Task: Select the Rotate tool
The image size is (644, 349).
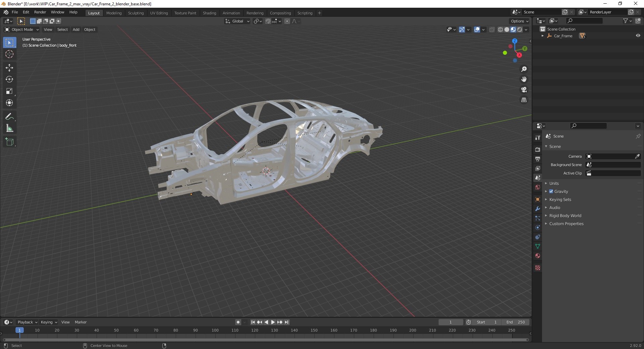Action: pyautogui.click(x=9, y=80)
